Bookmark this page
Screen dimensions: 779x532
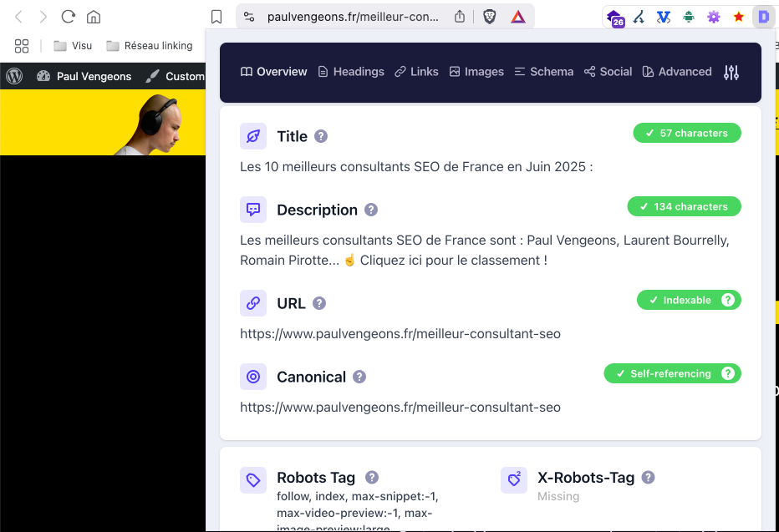tap(216, 17)
